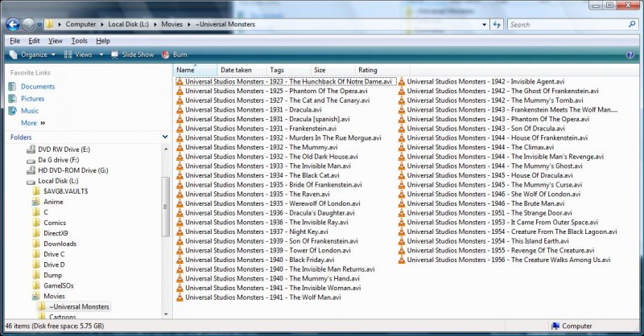Click the DirectX9 folder icon
Viewport: 644px width, 336px height.
point(36,233)
